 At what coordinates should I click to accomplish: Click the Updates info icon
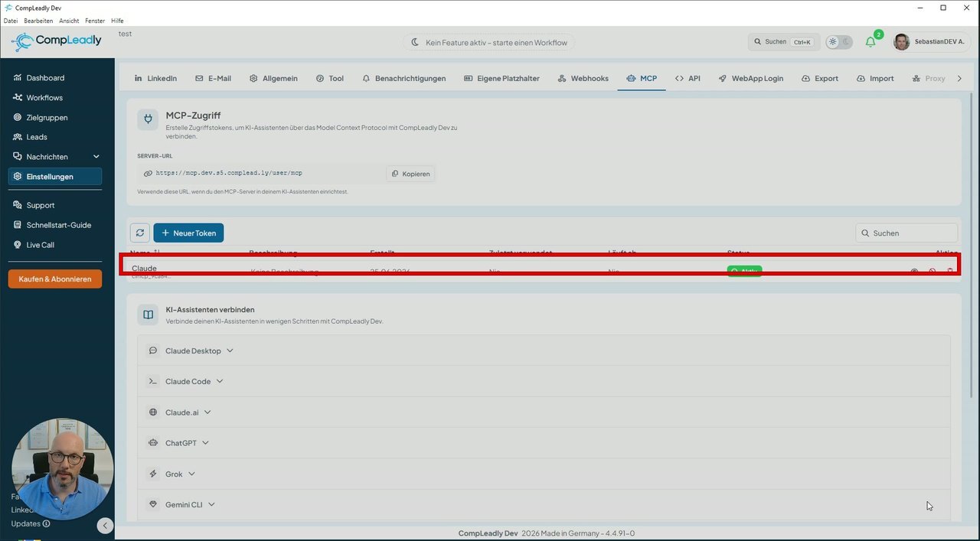46,524
